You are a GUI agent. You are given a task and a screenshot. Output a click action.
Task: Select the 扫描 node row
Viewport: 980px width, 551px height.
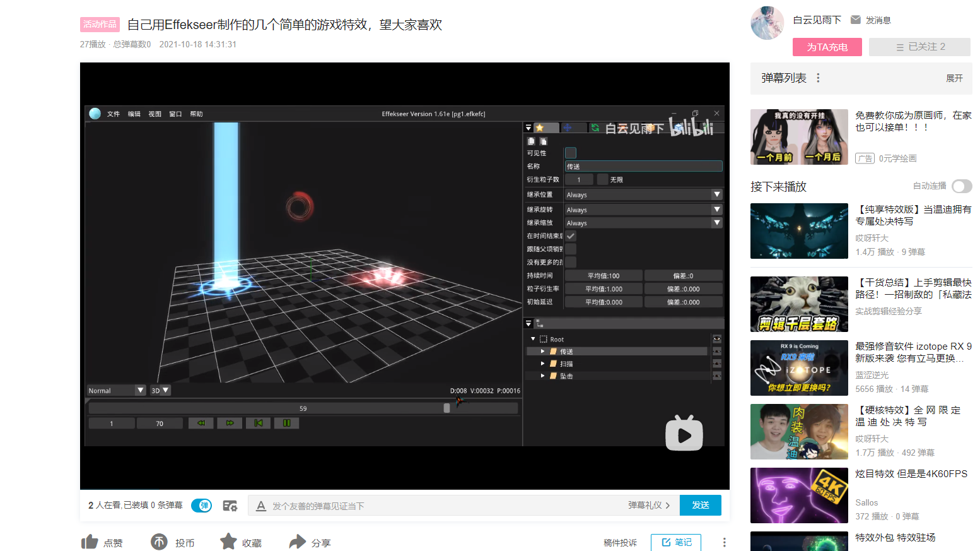(618, 364)
